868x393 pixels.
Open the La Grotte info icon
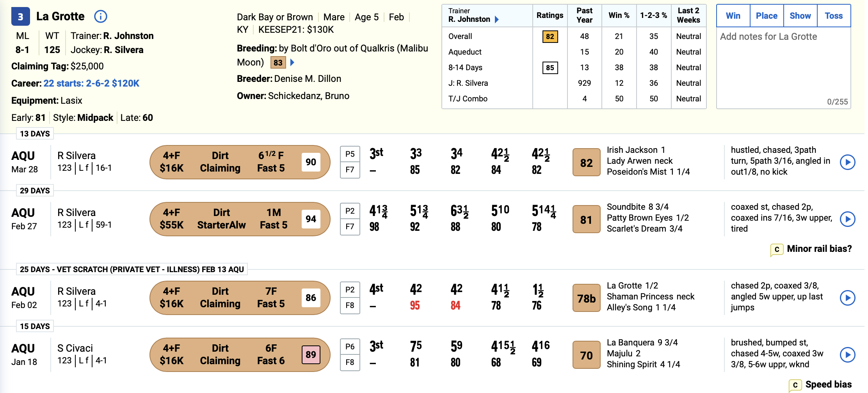(x=101, y=16)
